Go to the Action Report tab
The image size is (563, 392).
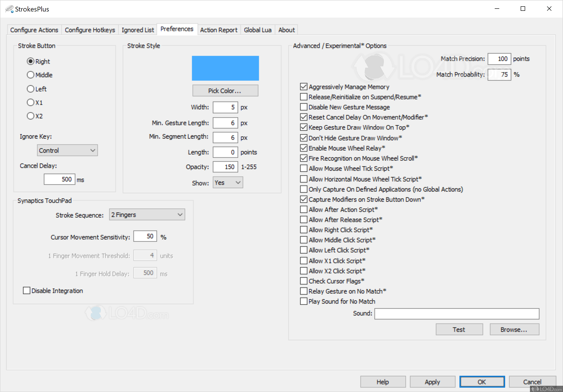tap(219, 30)
